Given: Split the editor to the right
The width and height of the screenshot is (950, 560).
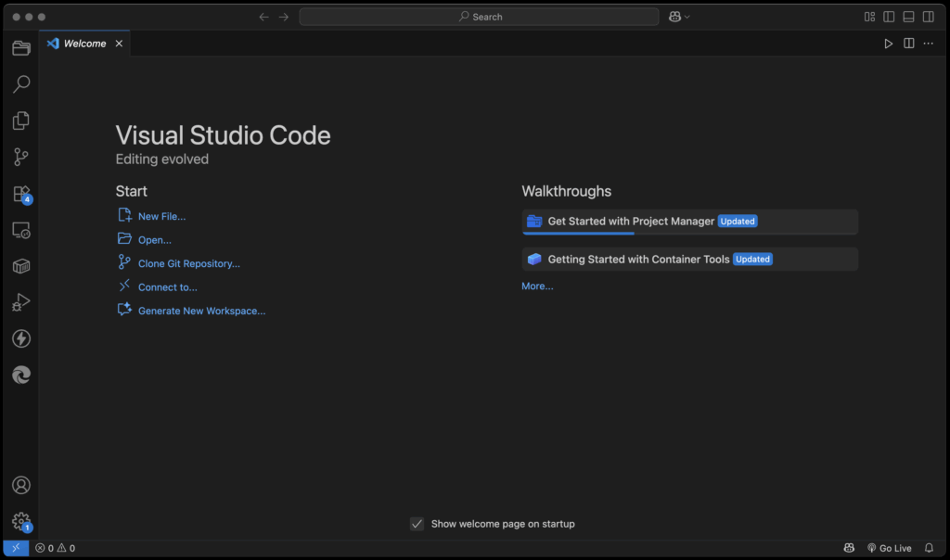Looking at the screenshot, I should click(909, 44).
